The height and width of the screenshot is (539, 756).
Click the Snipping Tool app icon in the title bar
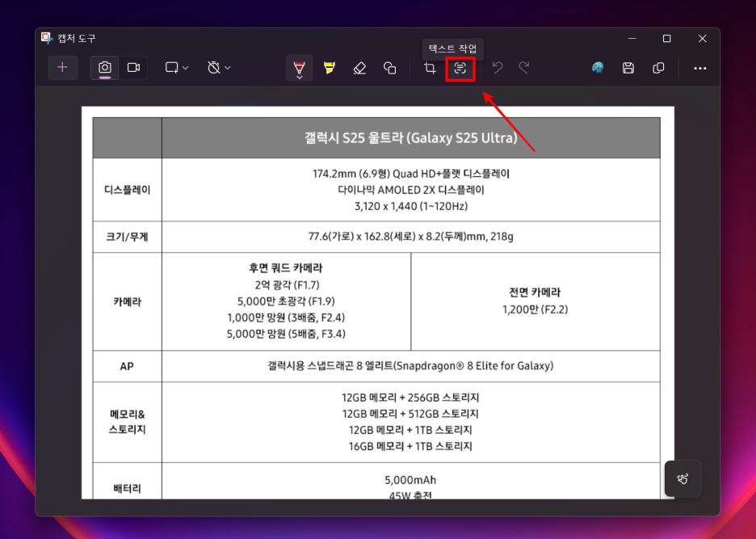coord(47,38)
